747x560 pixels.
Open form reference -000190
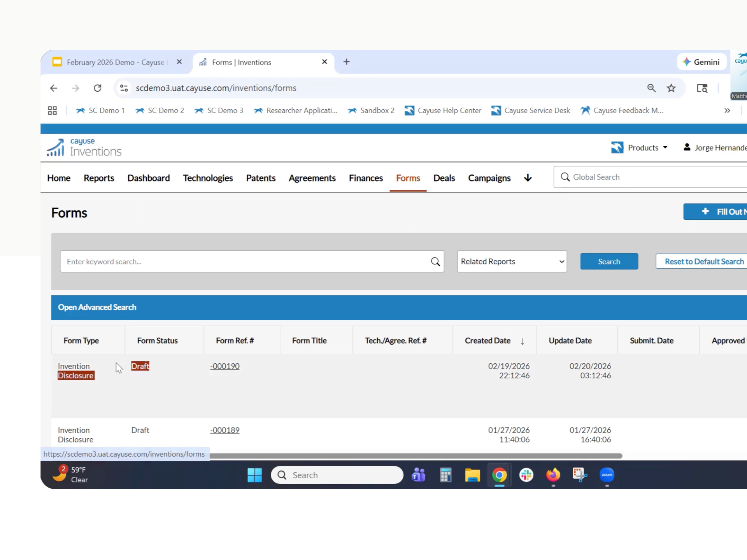click(225, 366)
